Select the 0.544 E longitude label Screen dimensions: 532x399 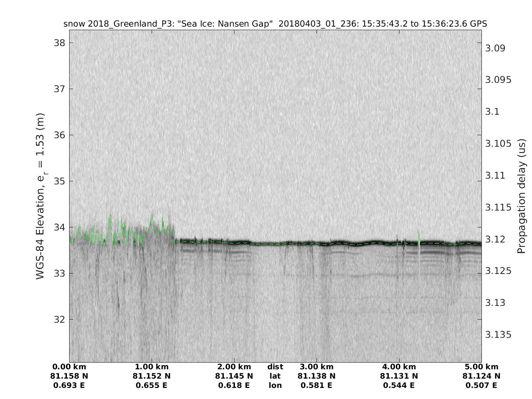click(399, 385)
